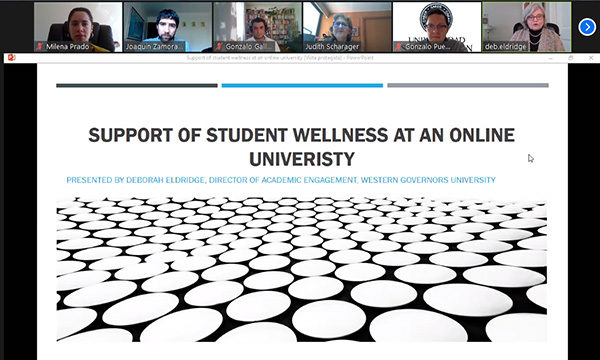Screen dimensions: 600x360
Task: Restore down the shared PowerPoint window
Action: pos(571,58)
